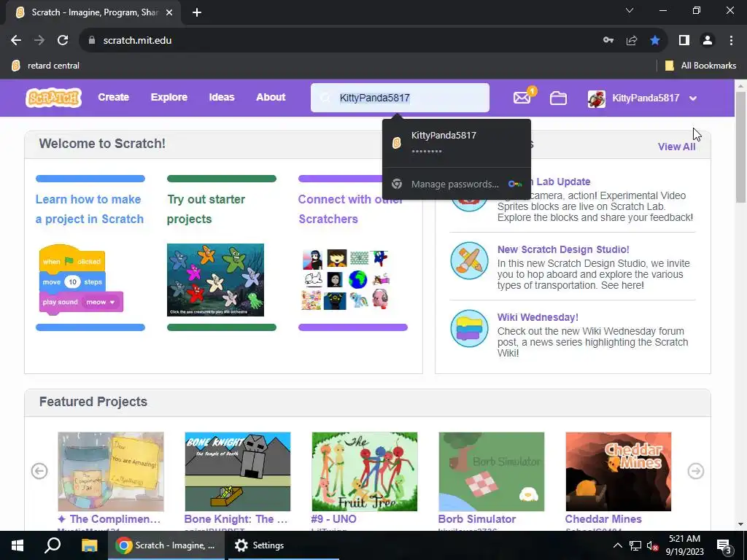
Task: Open Wiki Wednesday news headline
Action: [538, 317]
